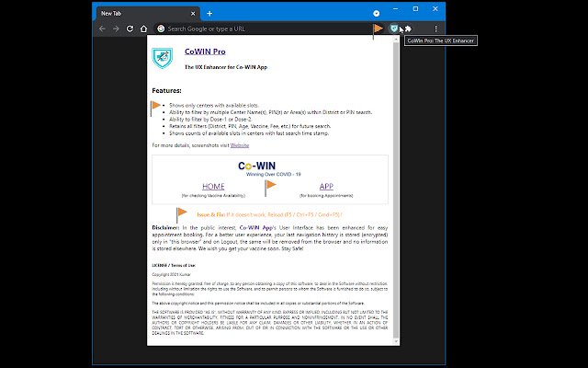Click the 'Features:' heading

(x=166, y=90)
